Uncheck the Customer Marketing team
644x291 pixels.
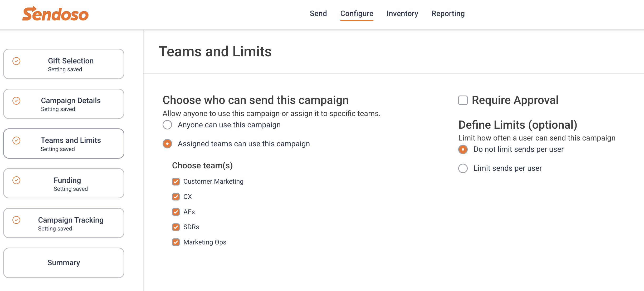point(176,182)
